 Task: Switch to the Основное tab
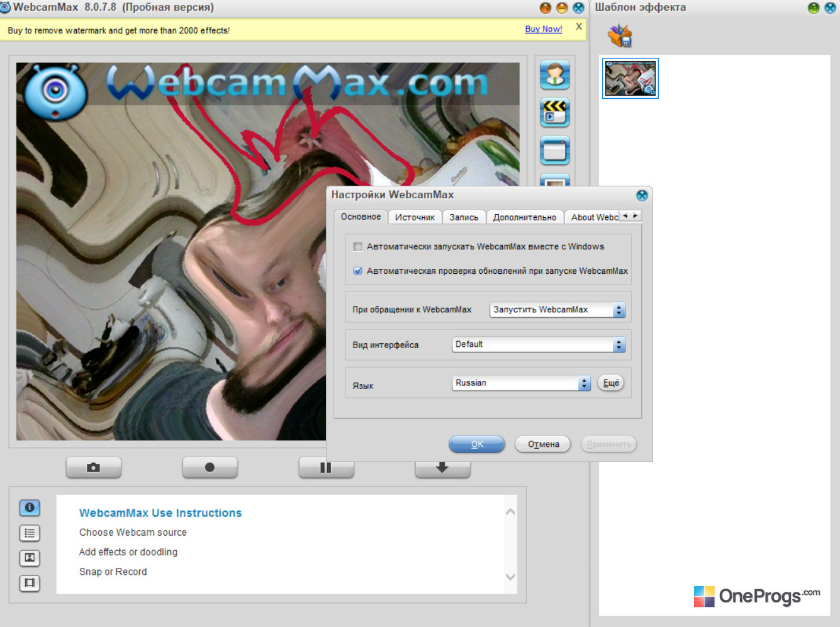pyautogui.click(x=361, y=217)
